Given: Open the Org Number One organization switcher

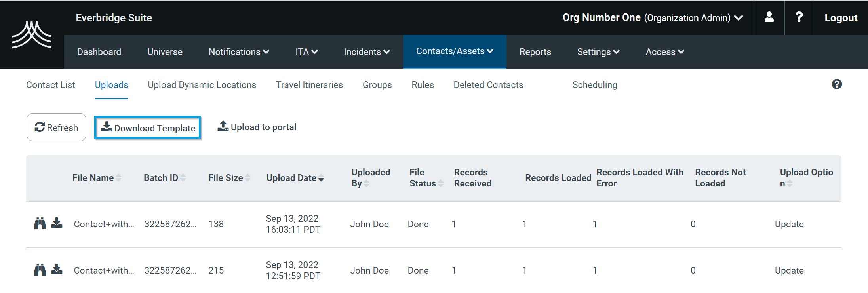Looking at the screenshot, I should [x=652, y=18].
